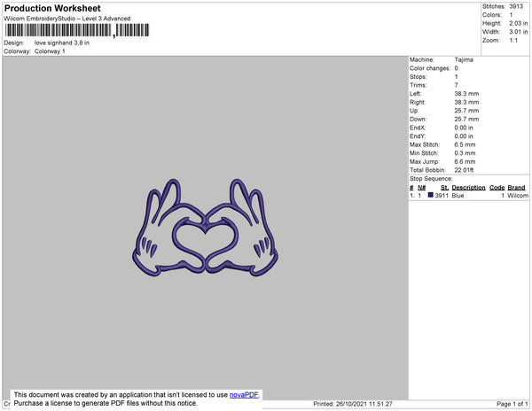This screenshot has height=411, width=532.
Task: Click the 'Page 1 of 1' indicator
Action: (512, 404)
